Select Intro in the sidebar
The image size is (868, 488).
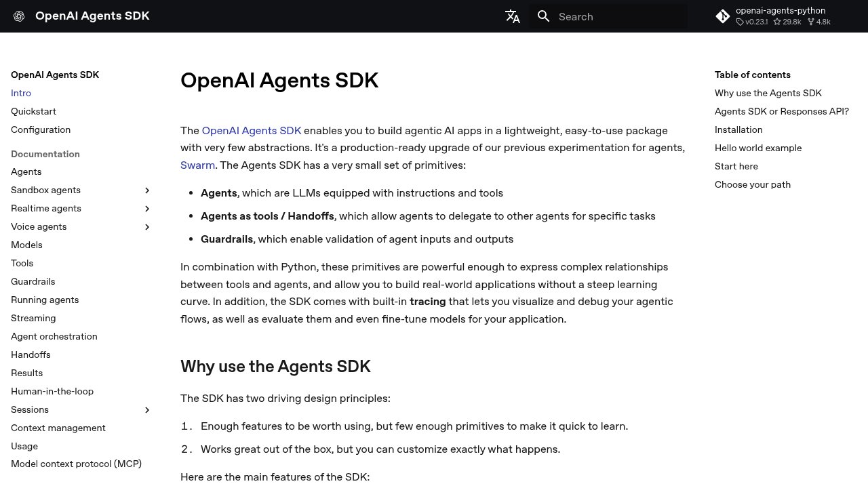(x=21, y=94)
